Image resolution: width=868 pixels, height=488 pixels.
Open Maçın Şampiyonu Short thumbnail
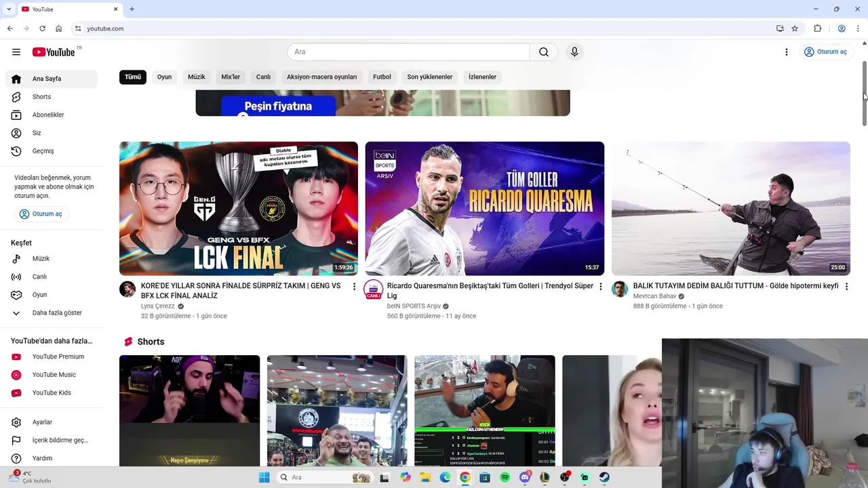189,411
